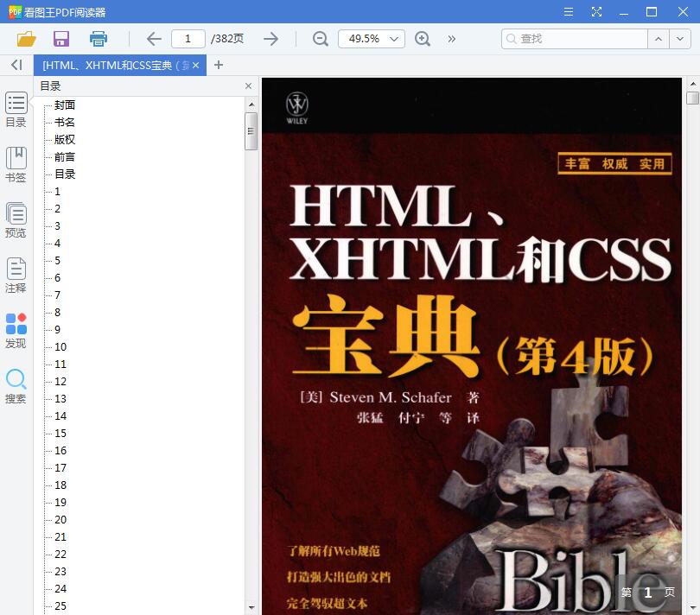Open a PDF file with the folder icon

[26, 39]
